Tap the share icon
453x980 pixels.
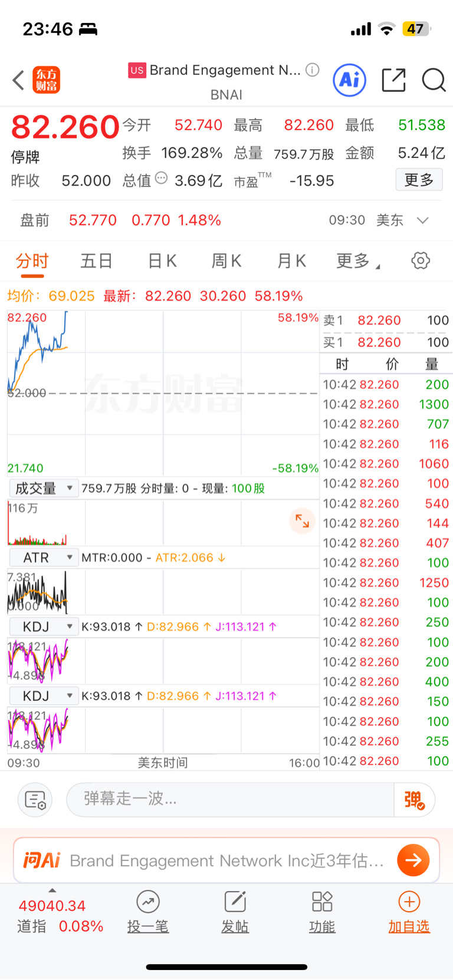393,80
